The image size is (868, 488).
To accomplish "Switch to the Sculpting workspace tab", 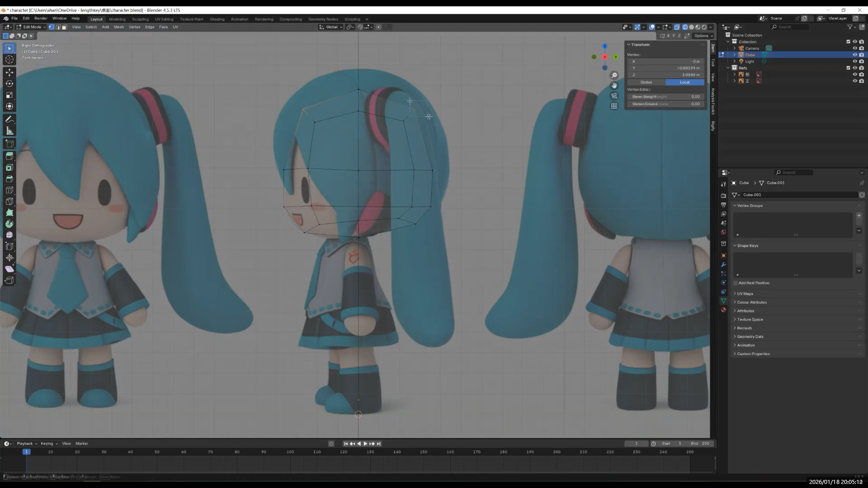I will [x=140, y=19].
